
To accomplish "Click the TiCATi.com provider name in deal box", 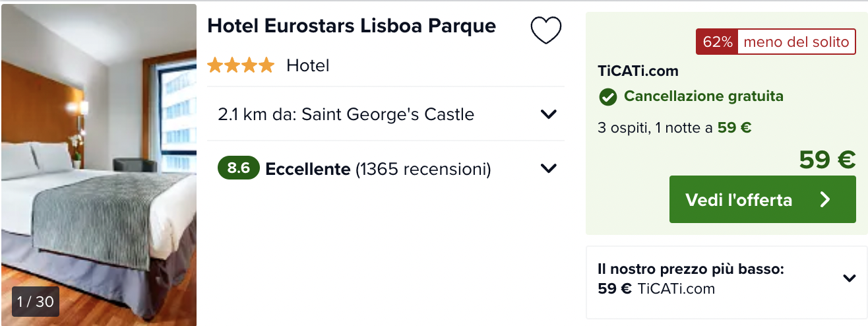I will [638, 71].
